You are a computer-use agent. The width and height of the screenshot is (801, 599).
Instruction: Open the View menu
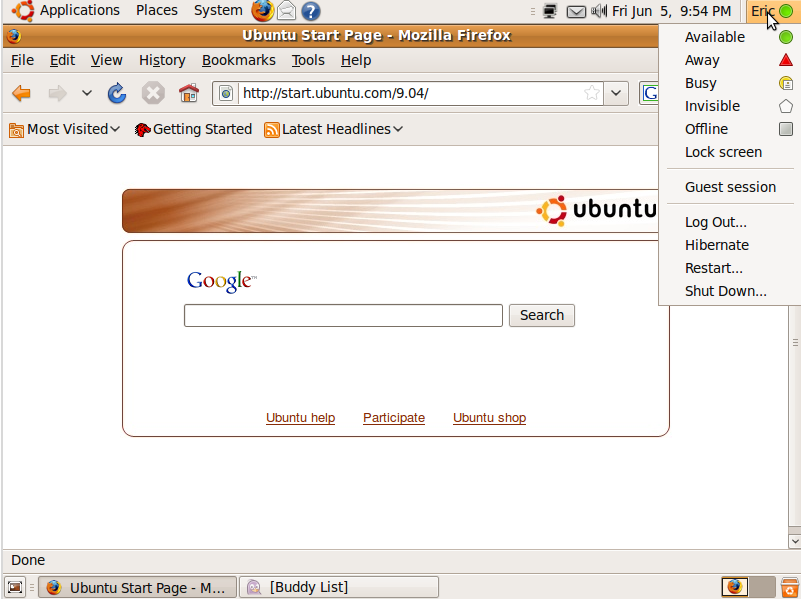pos(106,60)
